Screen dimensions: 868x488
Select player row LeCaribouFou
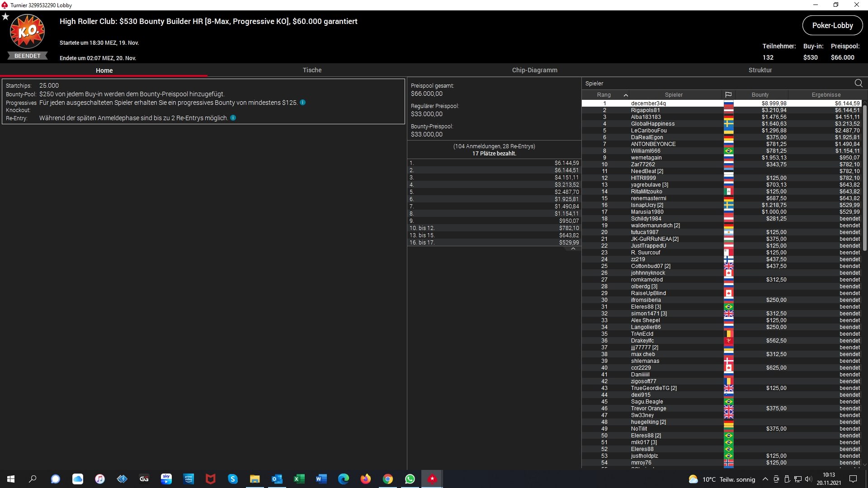pos(722,131)
